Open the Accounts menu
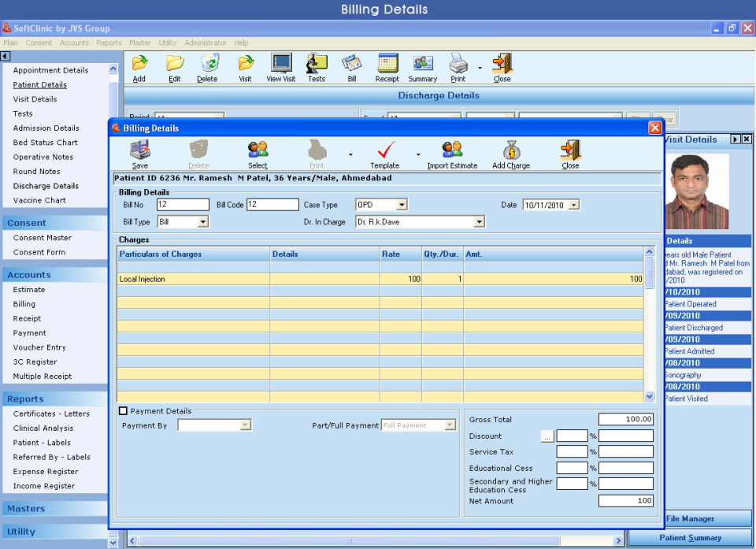 [x=74, y=43]
